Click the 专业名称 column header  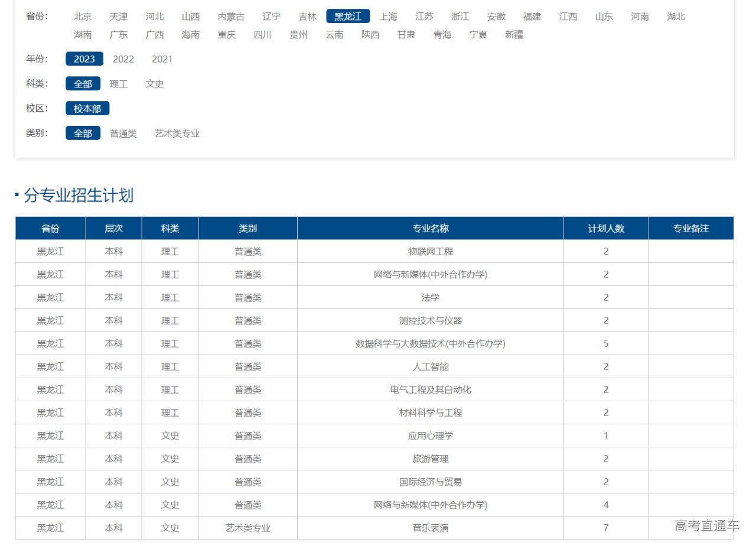pyautogui.click(x=430, y=228)
